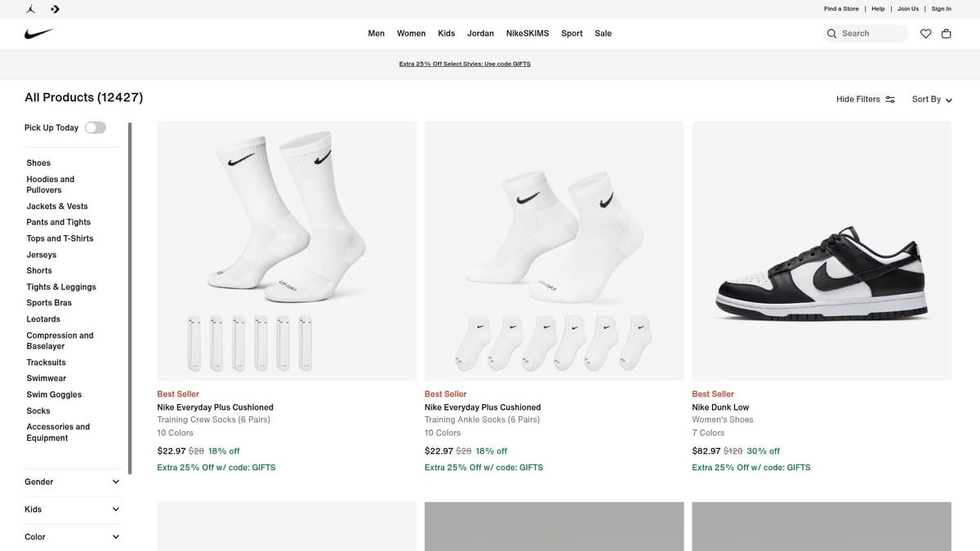Open the Extra 25% Off GIFTS promo banner
The width and height of the screenshot is (980, 551).
(x=465, y=63)
